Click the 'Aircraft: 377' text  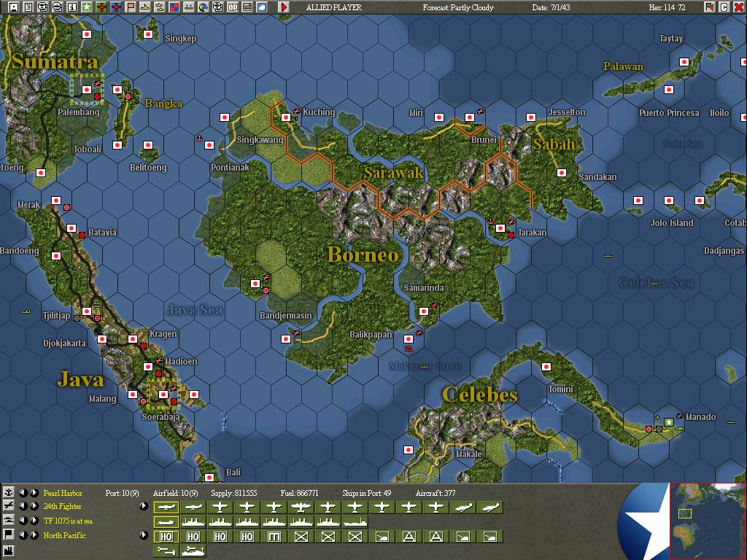point(436,493)
